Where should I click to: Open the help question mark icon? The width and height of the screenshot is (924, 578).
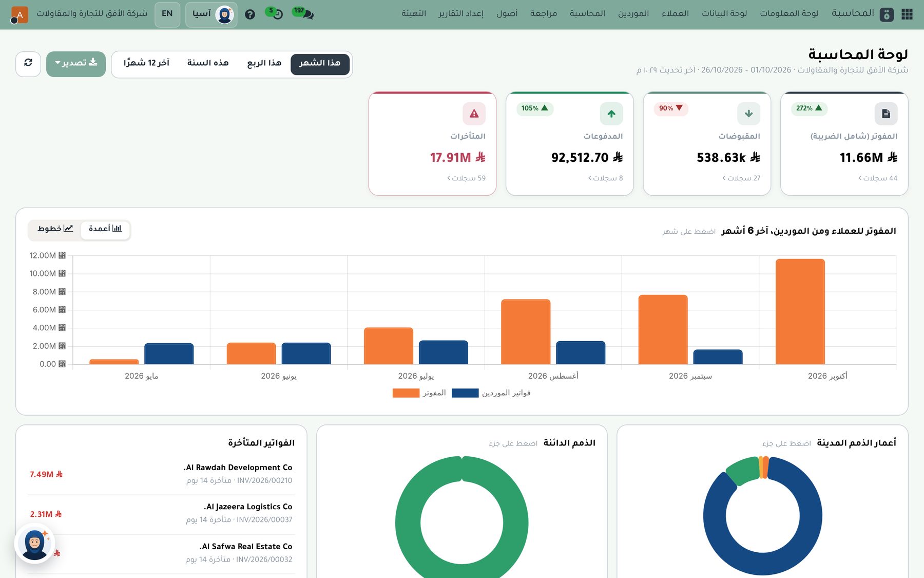(250, 14)
